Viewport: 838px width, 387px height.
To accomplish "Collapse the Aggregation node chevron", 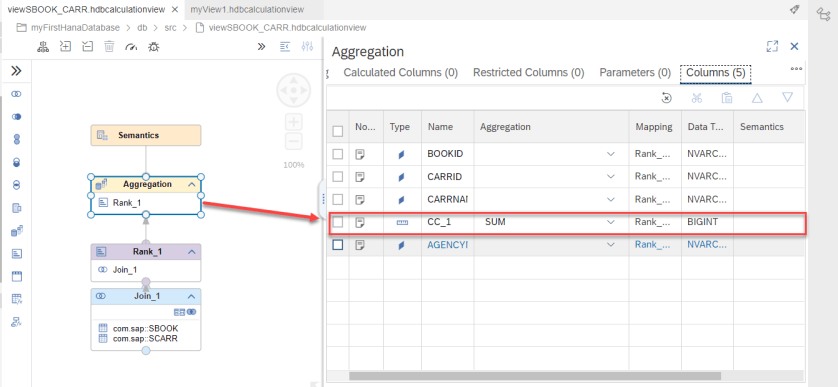I will pos(191,184).
